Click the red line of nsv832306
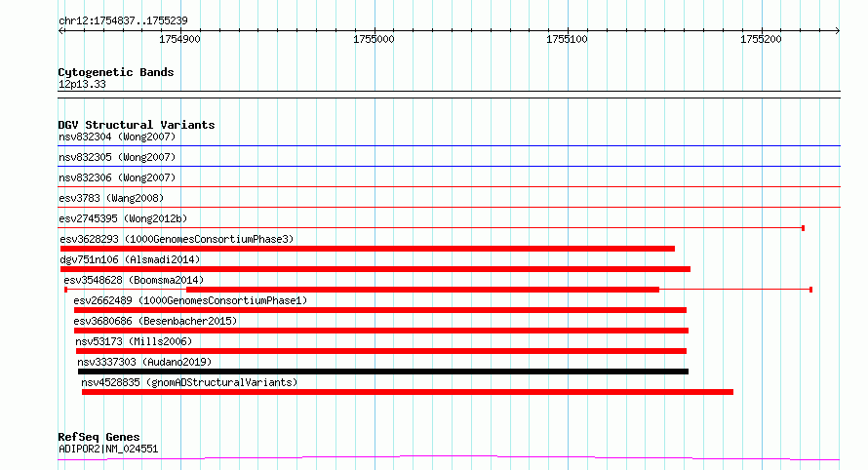868x470 pixels. click(449, 186)
